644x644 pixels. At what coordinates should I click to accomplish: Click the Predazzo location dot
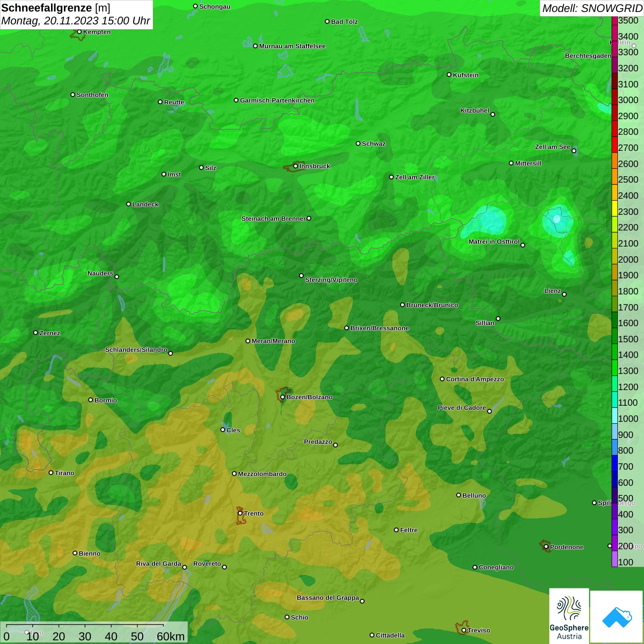point(335,445)
